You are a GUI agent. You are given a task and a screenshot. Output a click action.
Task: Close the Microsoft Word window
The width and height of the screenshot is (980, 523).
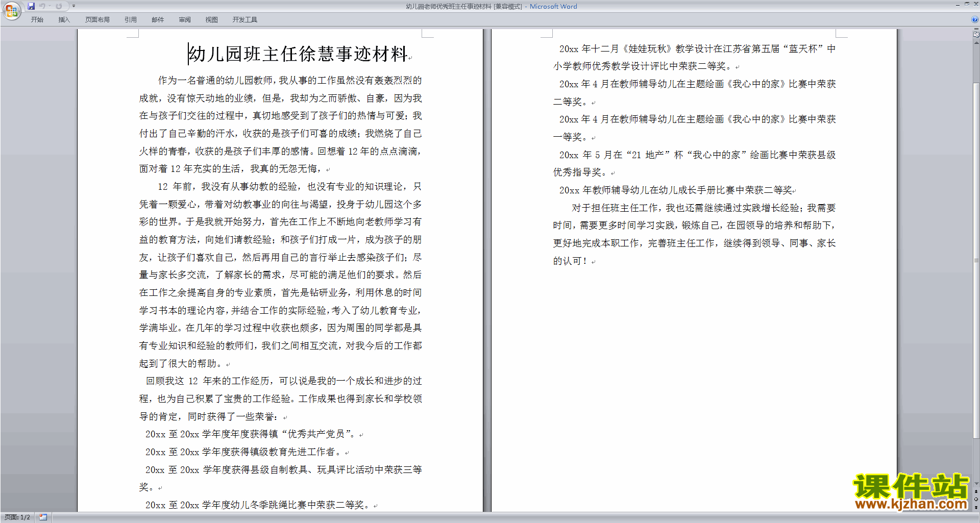(976, 4)
